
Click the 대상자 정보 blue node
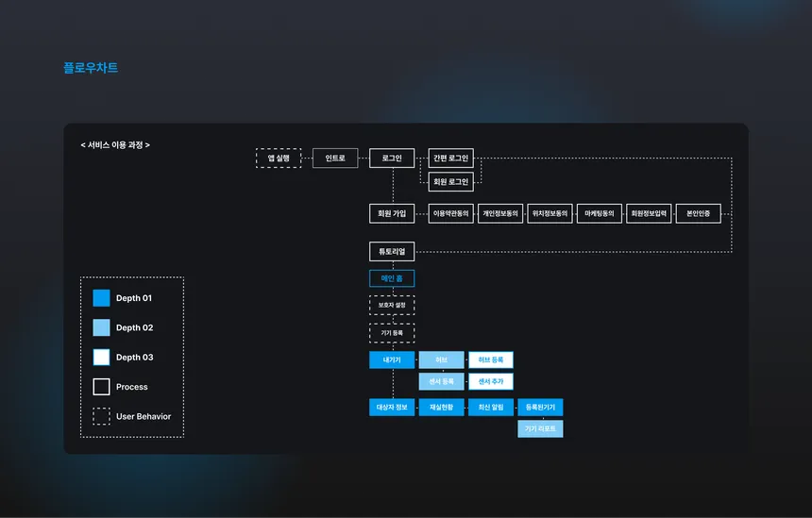(392, 408)
